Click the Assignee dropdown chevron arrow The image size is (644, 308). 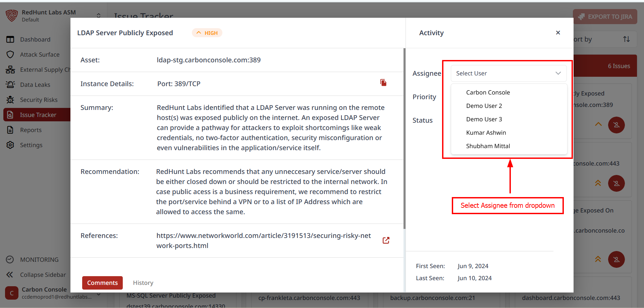click(x=558, y=73)
